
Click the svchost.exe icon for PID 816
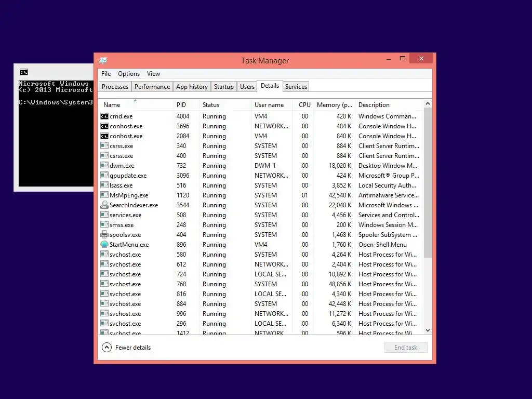click(x=104, y=294)
